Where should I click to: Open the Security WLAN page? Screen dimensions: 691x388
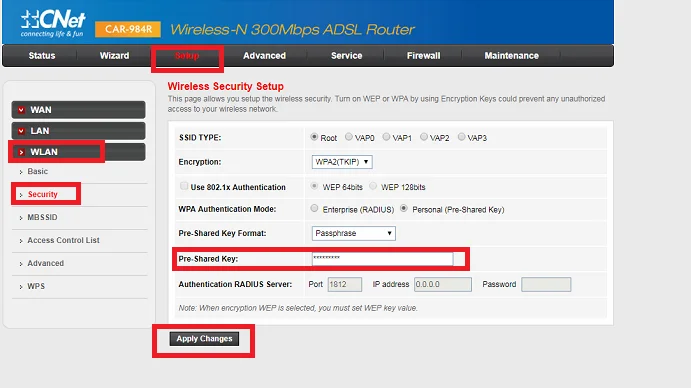click(43, 194)
